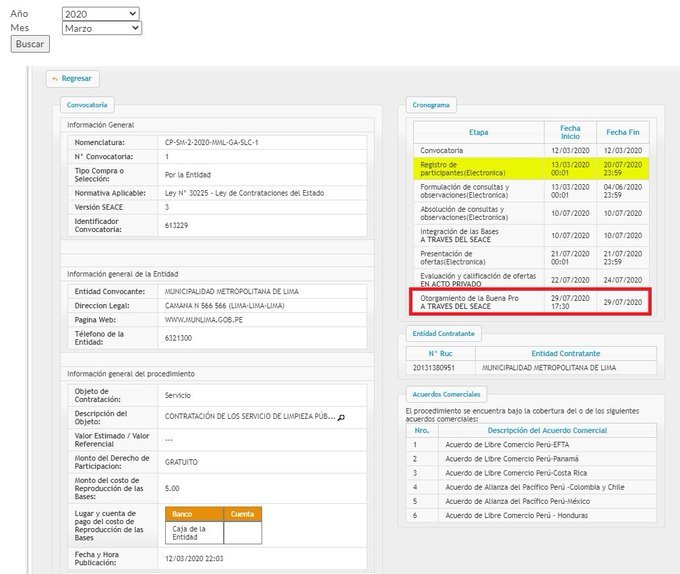Click Acuerdo de Libre Comercio Perú - Honduras
The image size is (680, 574).
[x=517, y=515]
